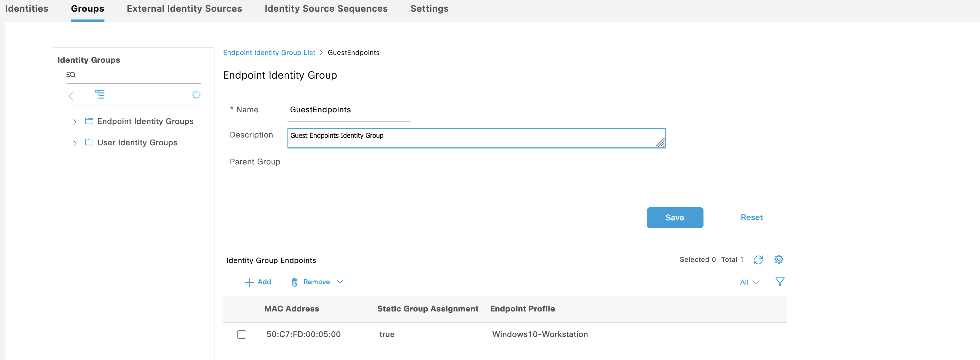The height and width of the screenshot is (360, 980).
Task: Add an endpoint to the group
Action: pos(257,282)
